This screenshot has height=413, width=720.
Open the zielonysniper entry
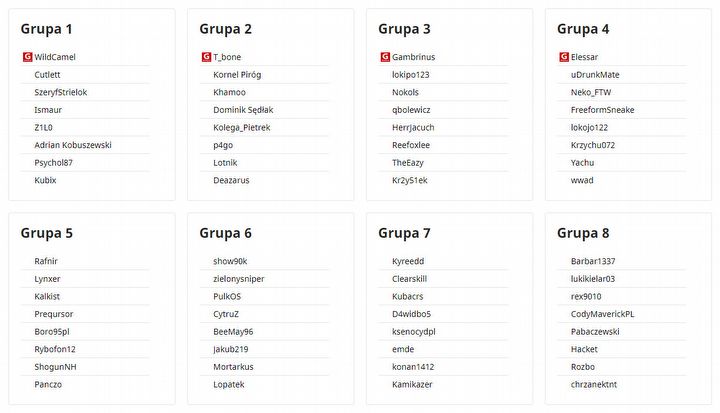pos(238,279)
